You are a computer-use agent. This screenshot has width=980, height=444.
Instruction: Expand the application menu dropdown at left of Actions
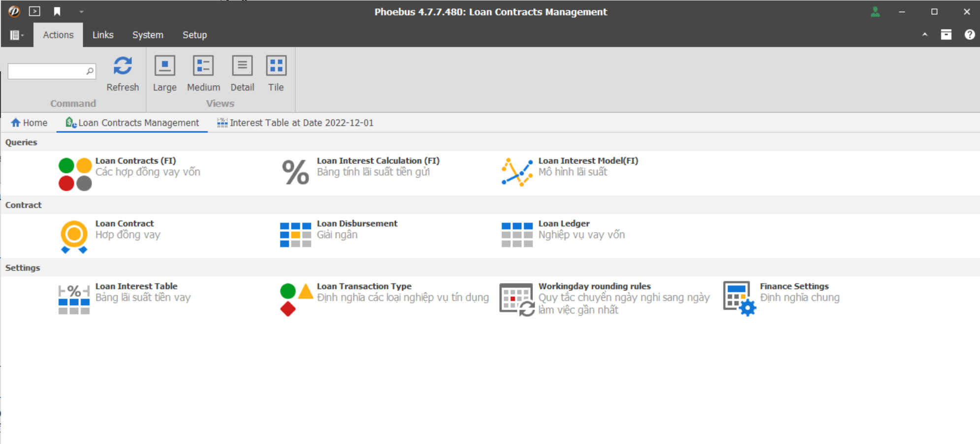click(x=17, y=35)
